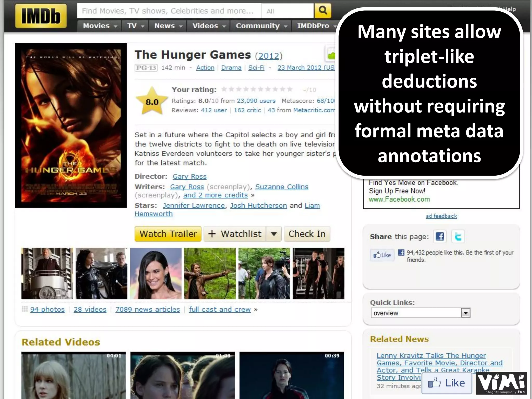
Task: Click the 2012 year link
Action: click(x=269, y=56)
